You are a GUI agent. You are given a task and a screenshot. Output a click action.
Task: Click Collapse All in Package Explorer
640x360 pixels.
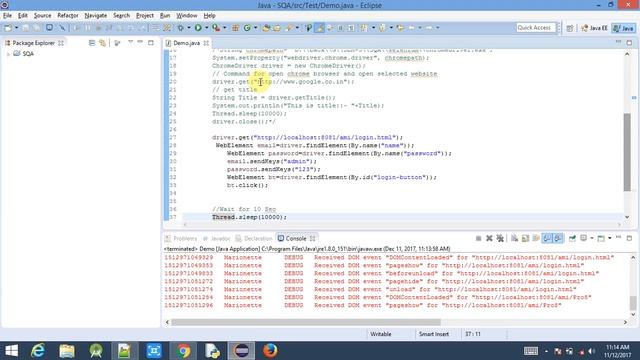pyautogui.click(x=92, y=43)
